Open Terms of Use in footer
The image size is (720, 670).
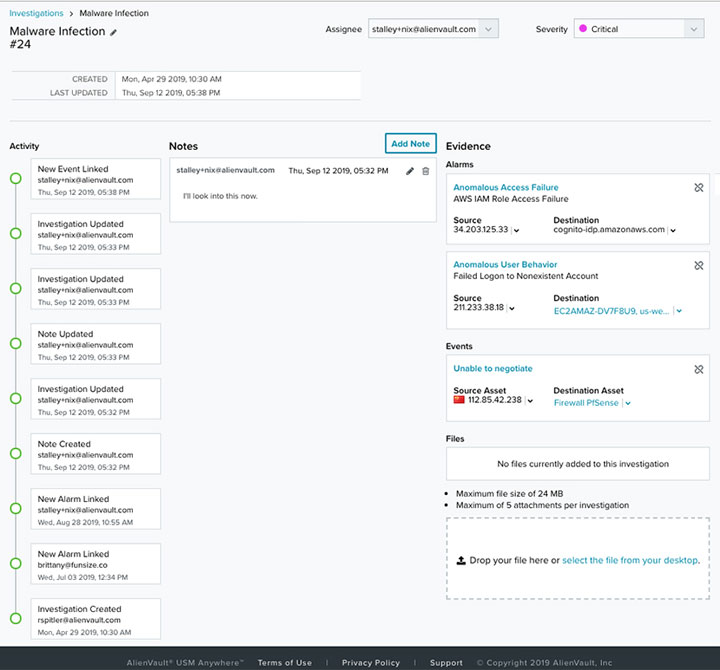[285, 663]
